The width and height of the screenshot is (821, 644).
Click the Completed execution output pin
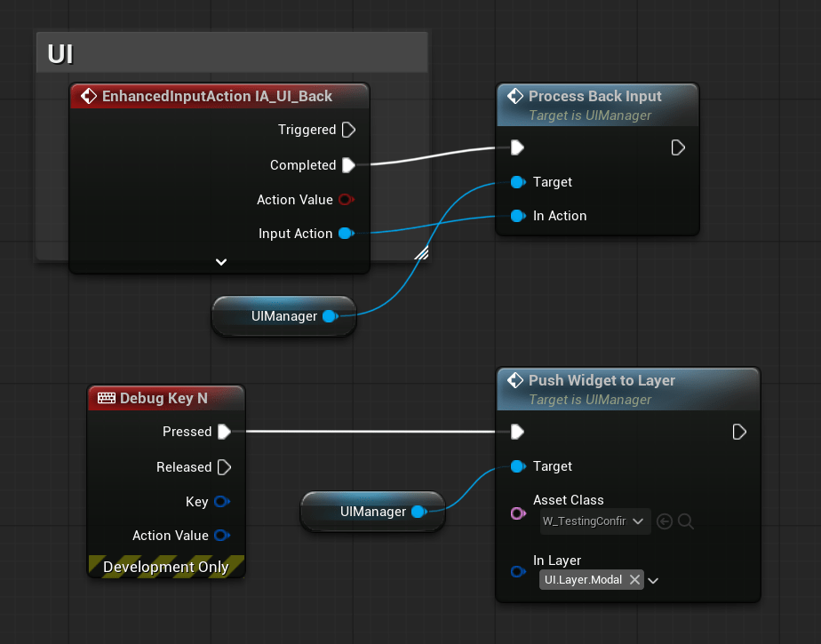pos(348,165)
